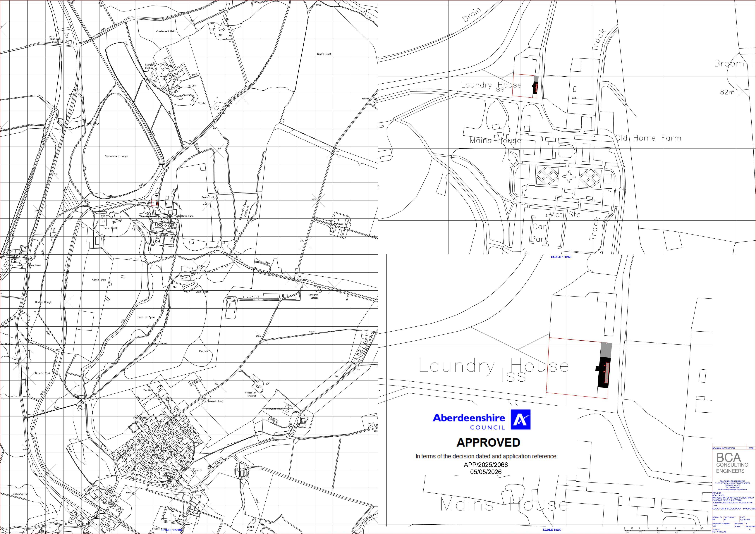Click the 'Sunnyside House' map label
756x534 pixels.
tap(275, 409)
